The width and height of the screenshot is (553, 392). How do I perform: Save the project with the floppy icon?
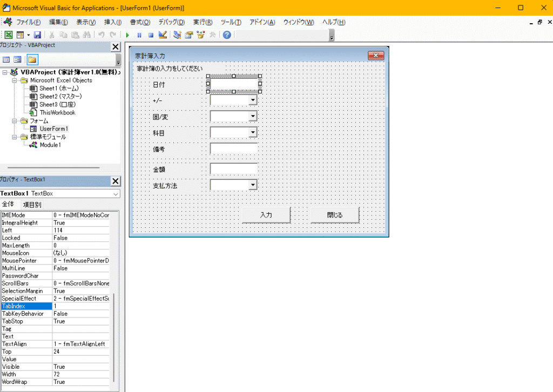(x=37, y=35)
